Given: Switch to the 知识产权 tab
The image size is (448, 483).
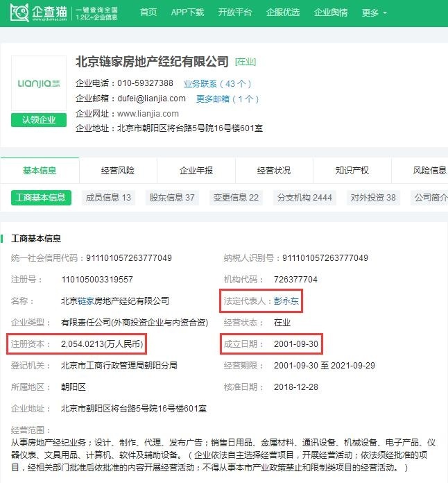Looking at the screenshot, I should [x=352, y=170].
